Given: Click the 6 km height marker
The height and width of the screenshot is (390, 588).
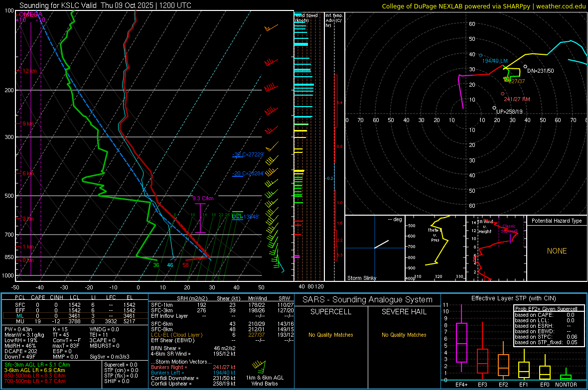Looking at the screenshot, I should (28, 173).
